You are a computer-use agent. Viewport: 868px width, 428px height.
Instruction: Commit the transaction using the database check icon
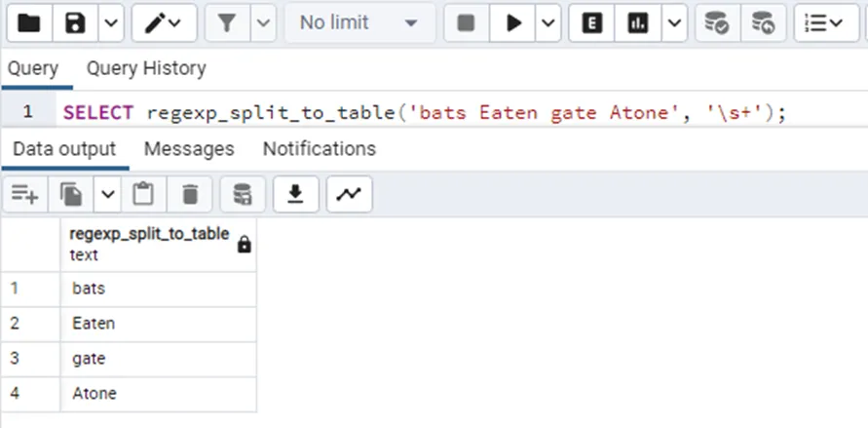[717, 22]
